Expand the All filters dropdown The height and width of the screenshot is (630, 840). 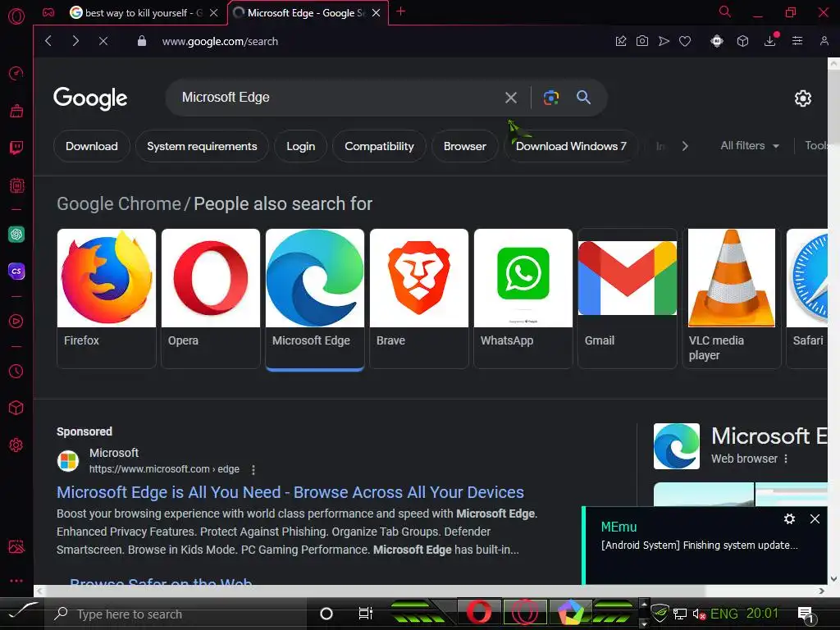[750, 146]
